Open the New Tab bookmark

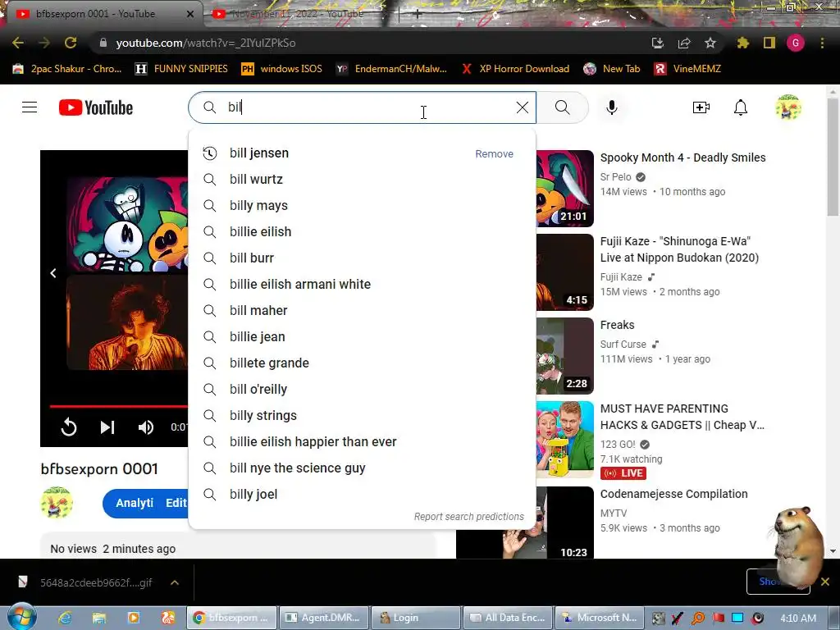click(612, 69)
